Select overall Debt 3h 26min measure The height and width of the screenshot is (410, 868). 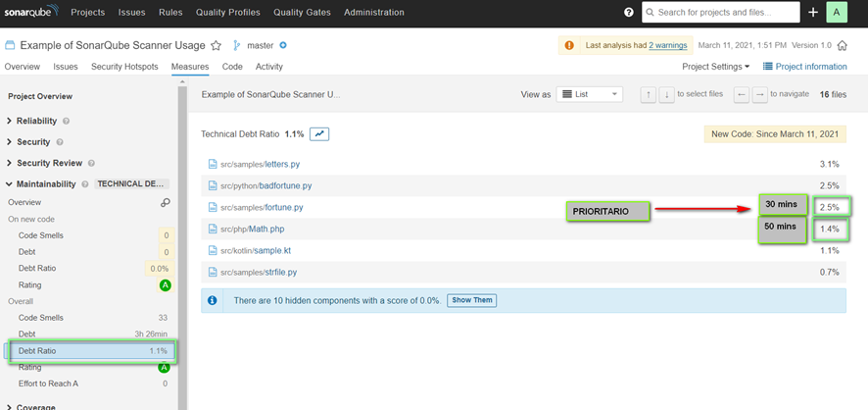tap(89, 334)
